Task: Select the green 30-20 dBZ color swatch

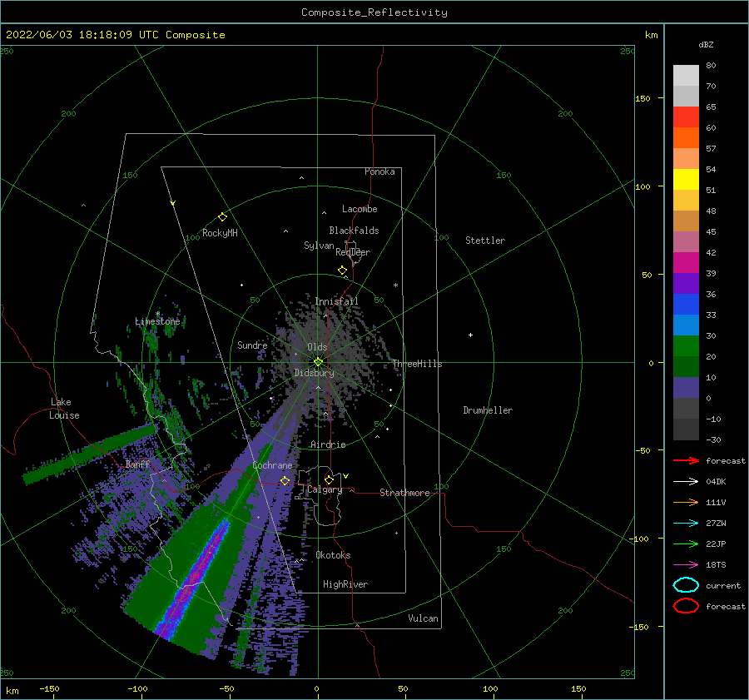Action: [x=686, y=346]
